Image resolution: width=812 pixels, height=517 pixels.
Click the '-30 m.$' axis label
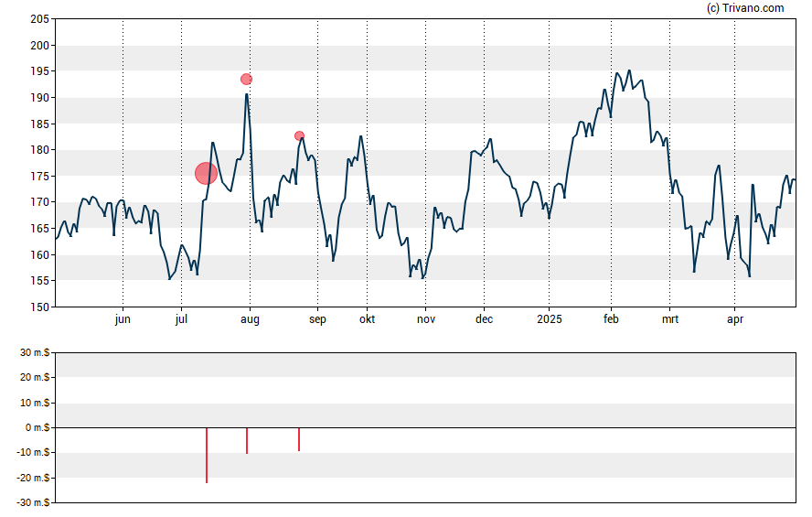pos(33,503)
